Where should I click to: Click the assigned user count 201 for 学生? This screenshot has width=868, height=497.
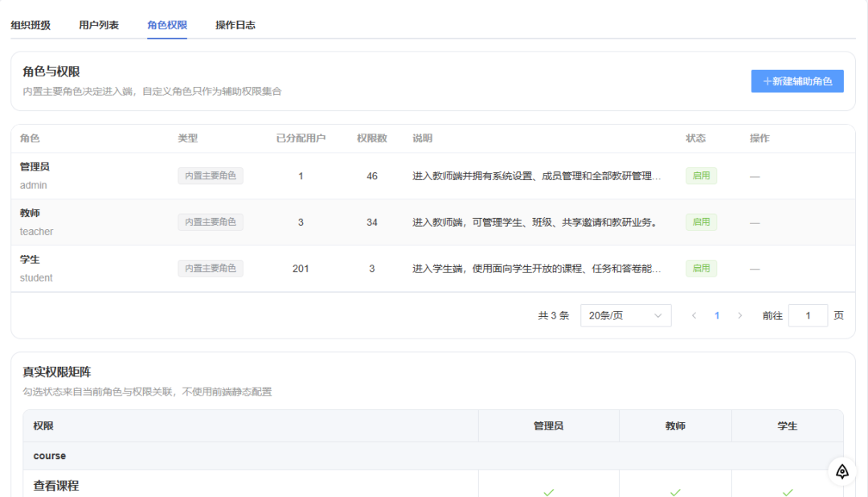(301, 269)
